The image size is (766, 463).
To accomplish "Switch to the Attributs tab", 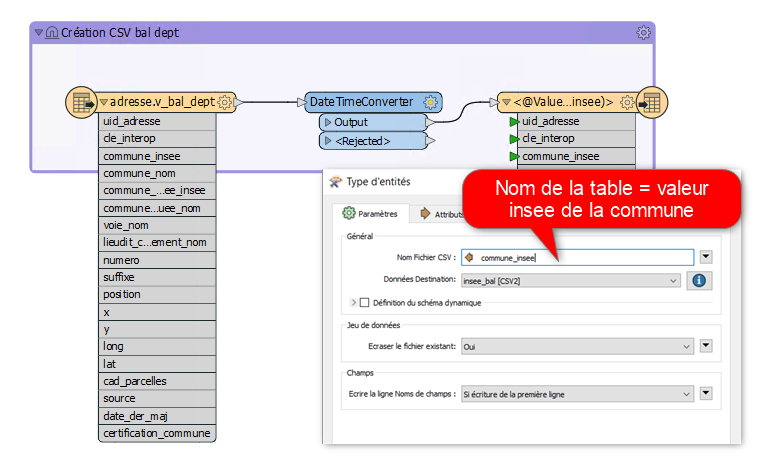I will coord(442,214).
